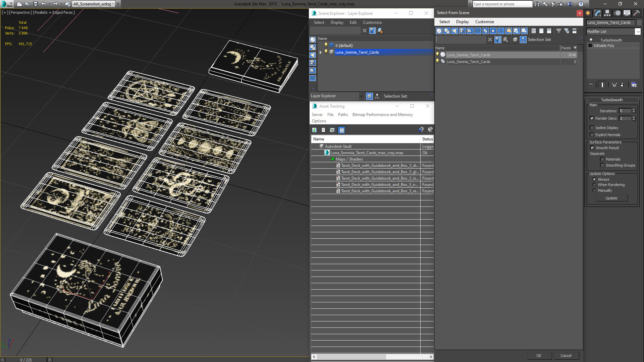Click Make Unique icon in modifier stack
644x362 pixels.
(614, 85)
